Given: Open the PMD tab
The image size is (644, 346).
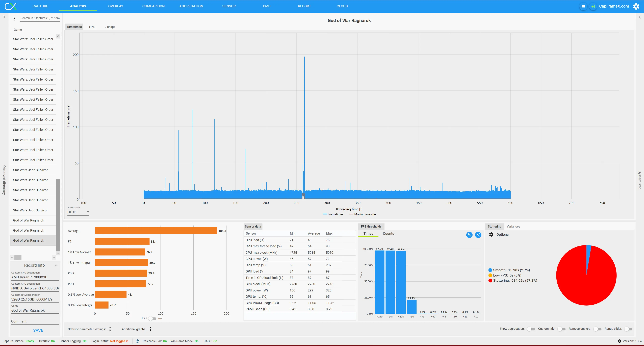Looking at the screenshot, I should [267, 6].
